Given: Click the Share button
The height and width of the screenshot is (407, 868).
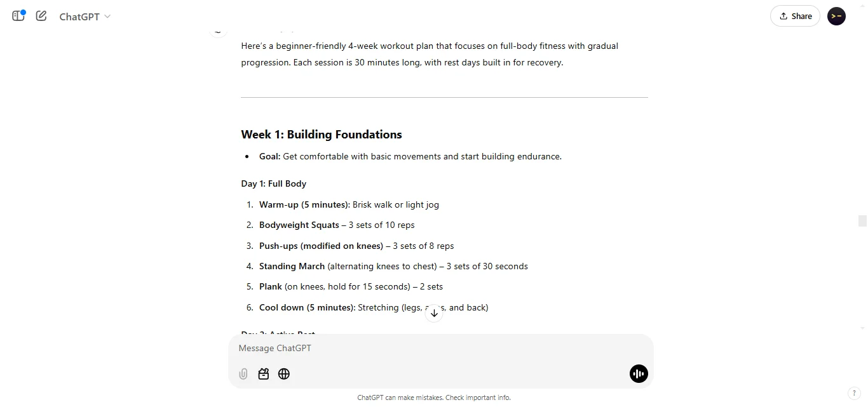Looking at the screenshot, I should pos(795,16).
